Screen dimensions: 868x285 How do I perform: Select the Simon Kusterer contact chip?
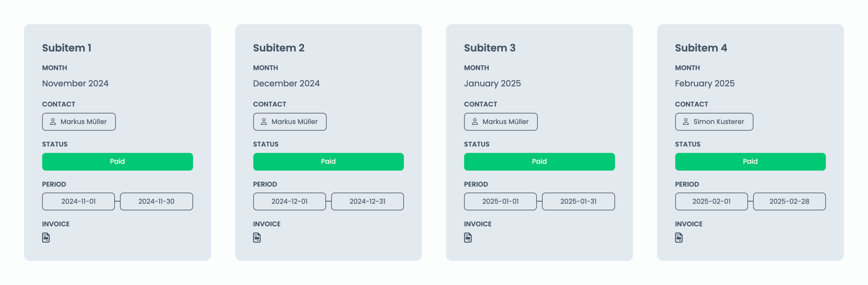coord(714,122)
